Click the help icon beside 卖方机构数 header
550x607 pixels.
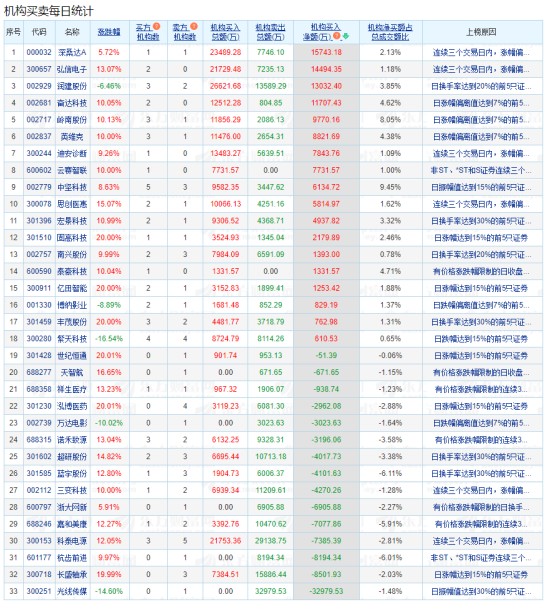[194, 26]
